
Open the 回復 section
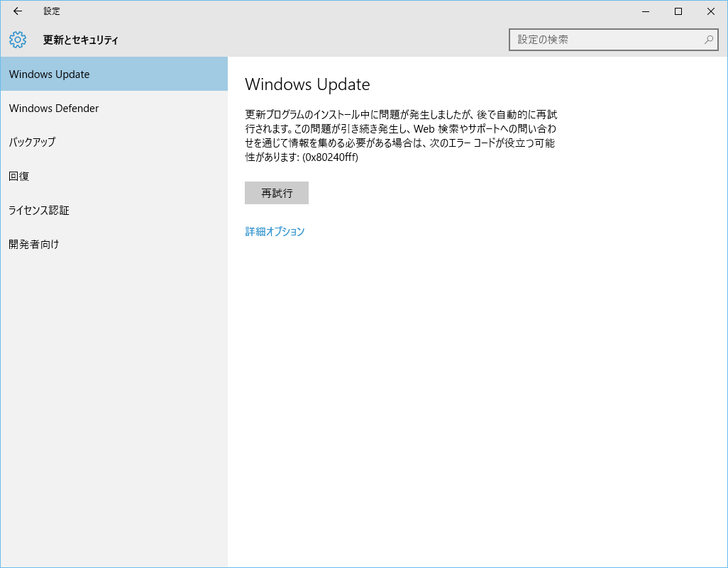[114, 177]
